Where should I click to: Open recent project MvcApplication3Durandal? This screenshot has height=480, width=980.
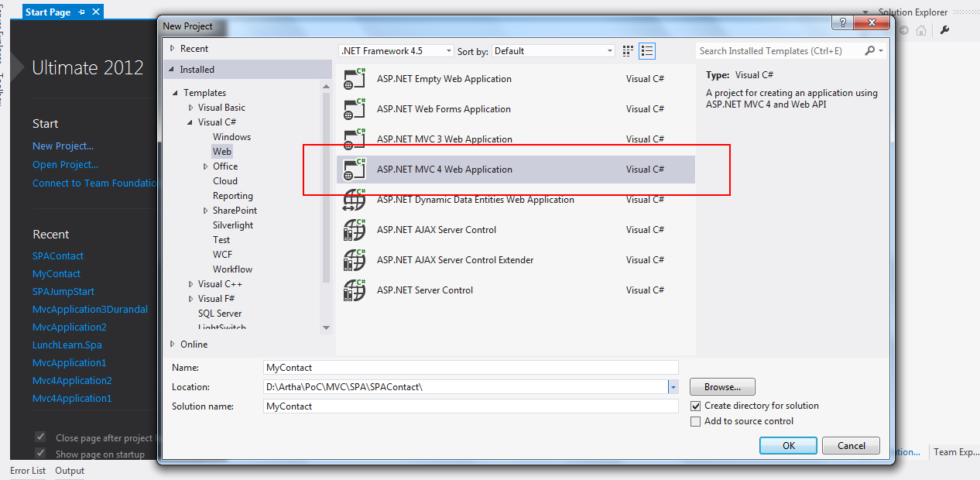[90, 310]
